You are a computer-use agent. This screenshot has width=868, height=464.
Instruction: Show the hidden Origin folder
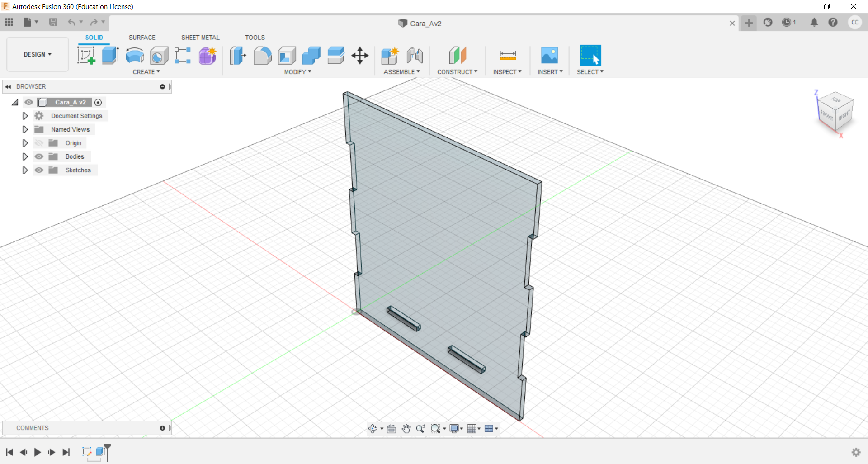point(39,143)
